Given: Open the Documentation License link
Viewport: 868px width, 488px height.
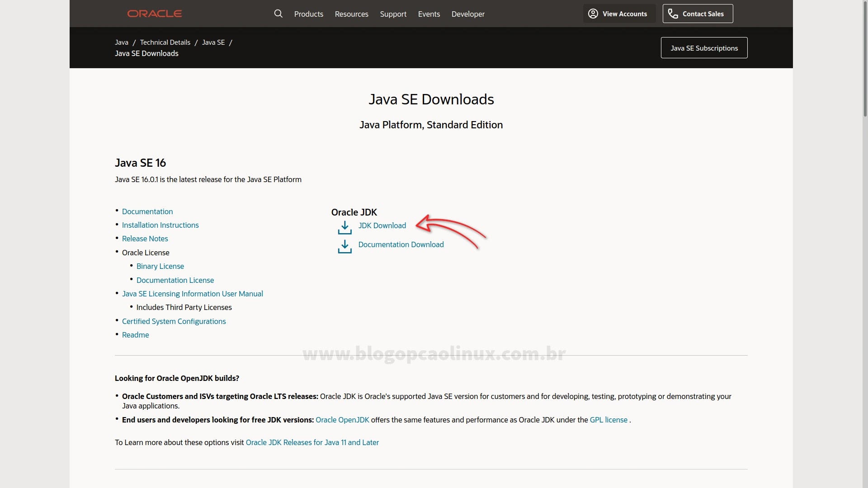Looking at the screenshot, I should coord(175,280).
